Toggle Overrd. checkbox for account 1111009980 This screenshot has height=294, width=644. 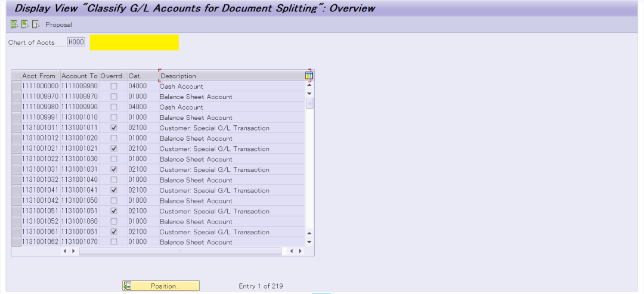114,107
